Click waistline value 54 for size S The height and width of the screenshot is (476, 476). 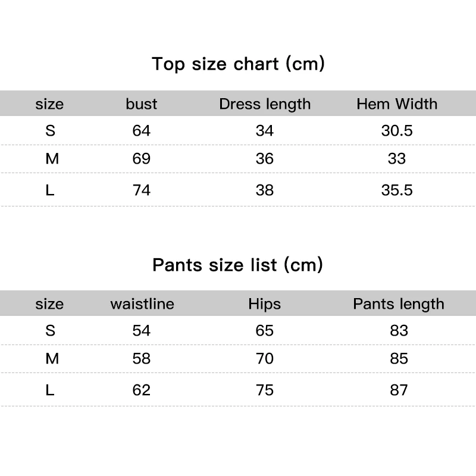pyautogui.click(x=142, y=331)
